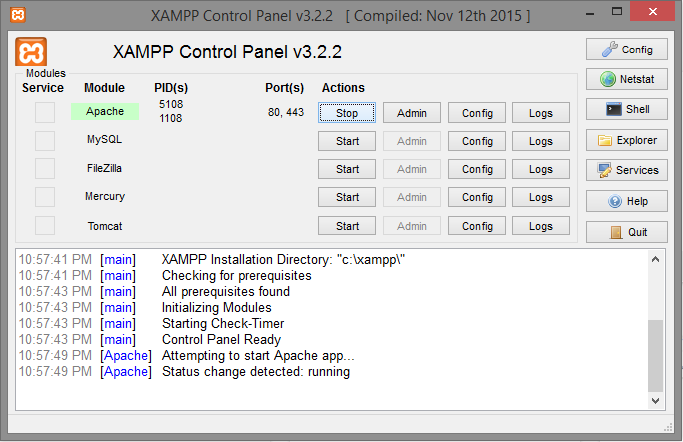This screenshot has width=683, height=442.
Task: Start the MySQL module
Action: pyautogui.click(x=347, y=141)
